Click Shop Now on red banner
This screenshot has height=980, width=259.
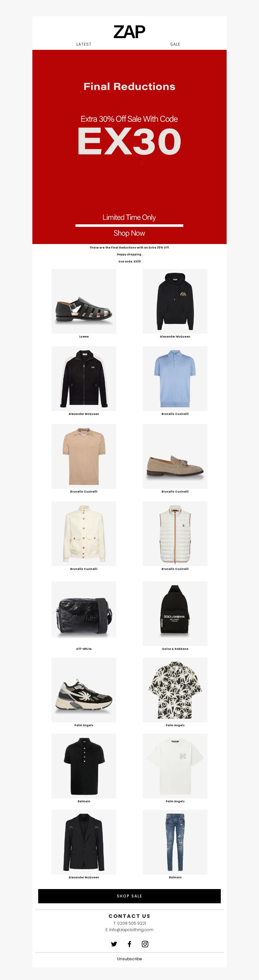click(x=129, y=233)
